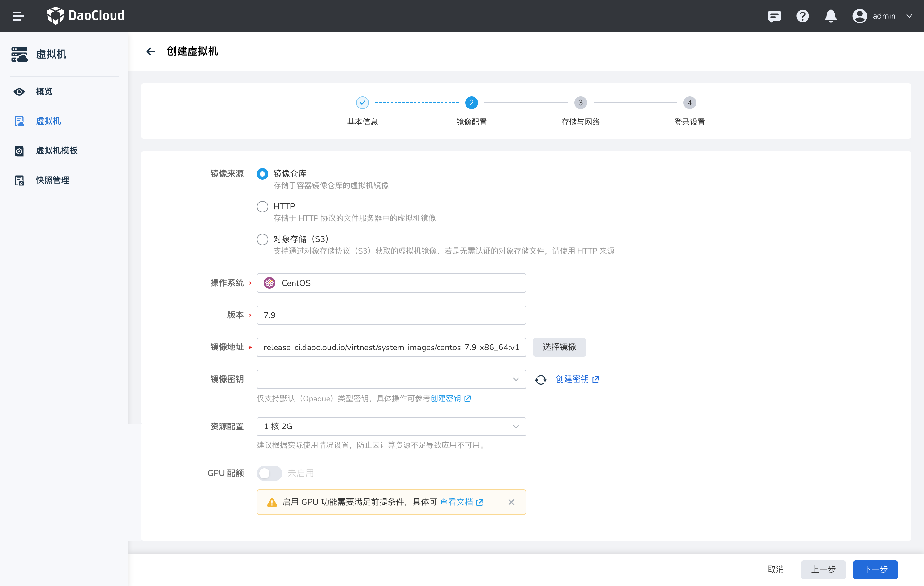Click the back arrow next to 创建虚拟机
Viewport: 924px width, 586px height.
[x=150, y=51]
